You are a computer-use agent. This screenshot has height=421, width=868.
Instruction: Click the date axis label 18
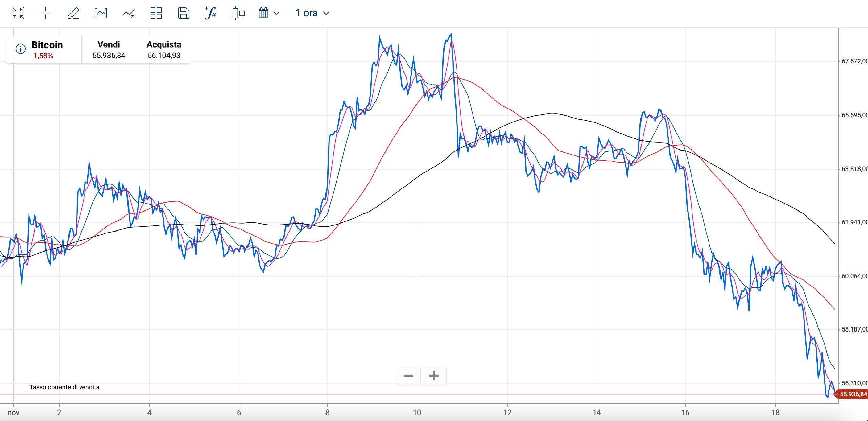click(775, 413)
